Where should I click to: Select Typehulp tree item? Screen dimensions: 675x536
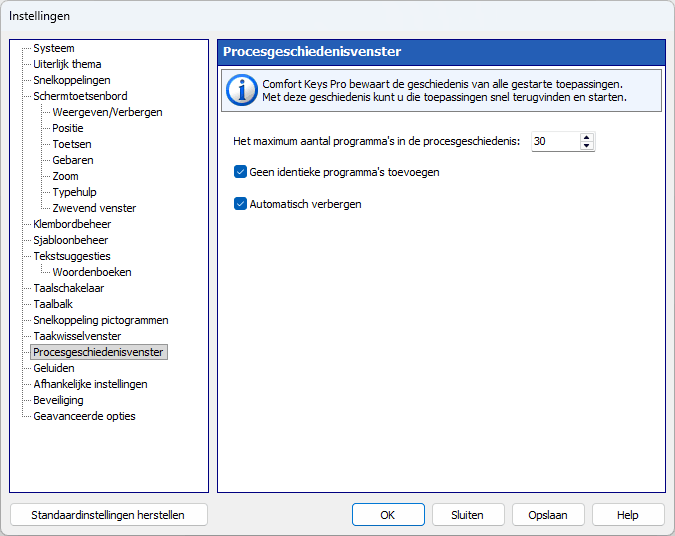tap(74, 192)
